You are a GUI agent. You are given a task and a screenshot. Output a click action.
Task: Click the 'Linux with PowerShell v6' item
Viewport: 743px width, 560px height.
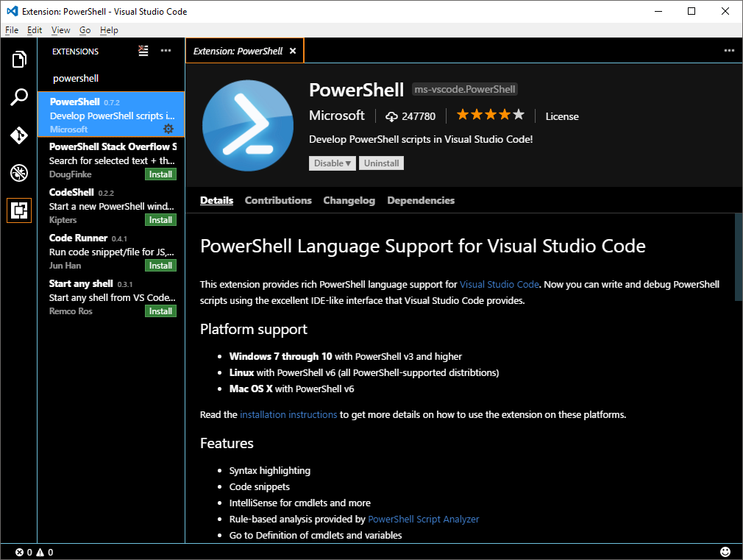364,372
